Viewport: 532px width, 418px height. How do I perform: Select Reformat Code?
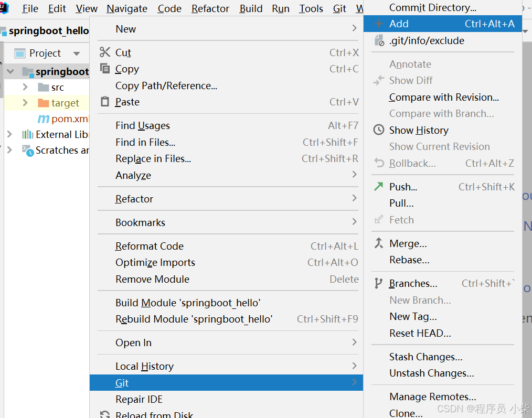[x=226, y=246]
